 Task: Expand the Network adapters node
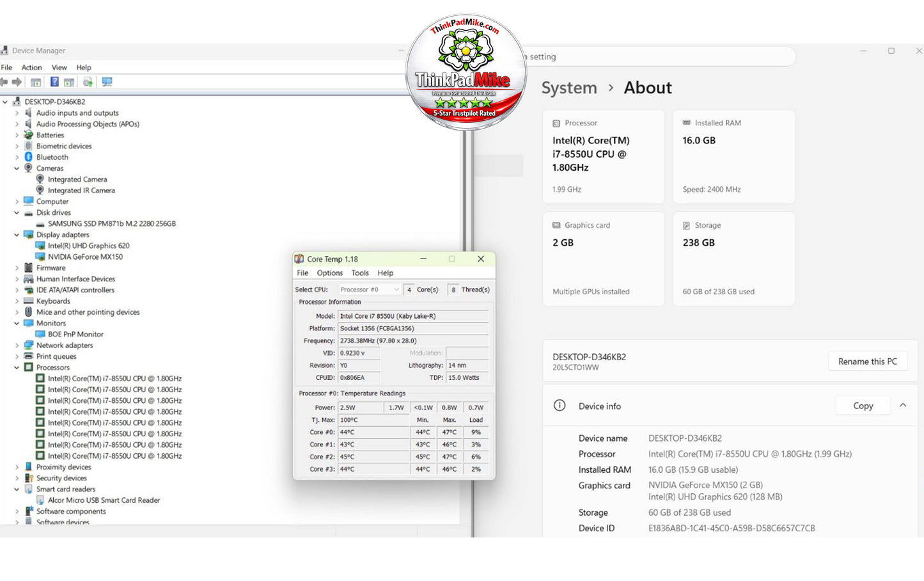tap(17, 346)
